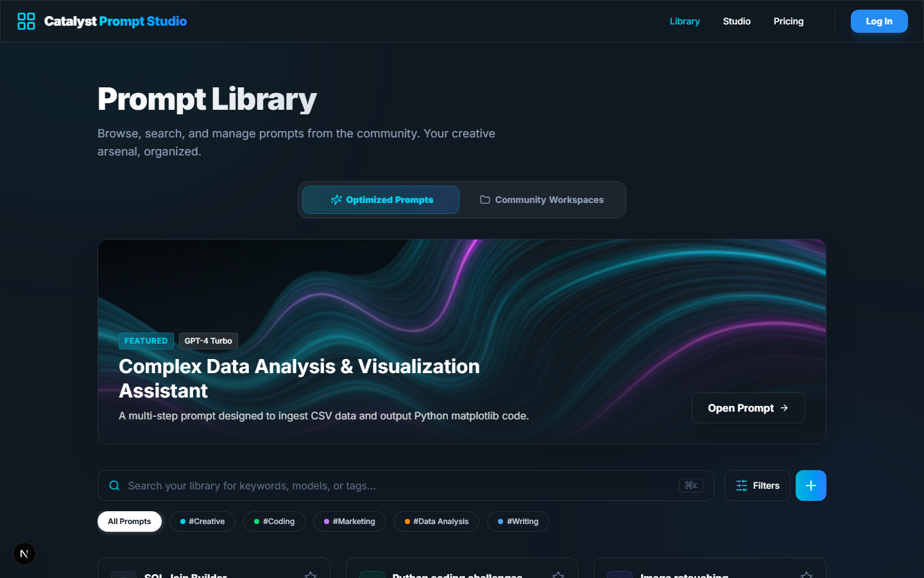This screenshot has height=578, width=924.
Task: Toggle the #Writing tag filter
Action: pyautogui.click(x=518, y=521)
